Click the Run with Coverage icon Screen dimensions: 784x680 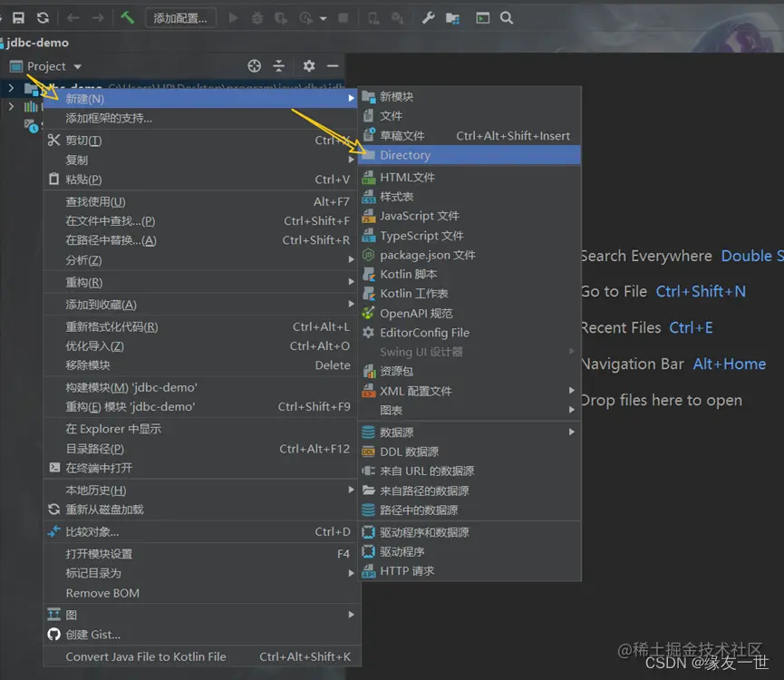pyautogui.click(x=281, y=18)
